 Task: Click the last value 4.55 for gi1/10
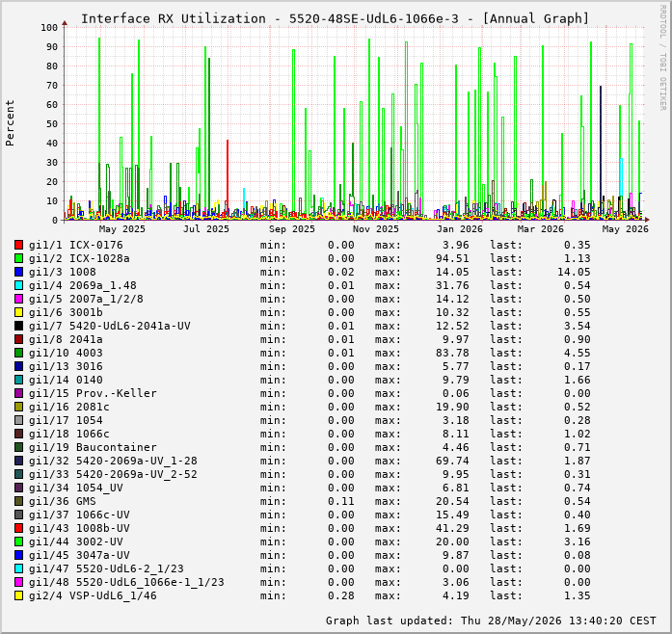(x=578, y=353)
